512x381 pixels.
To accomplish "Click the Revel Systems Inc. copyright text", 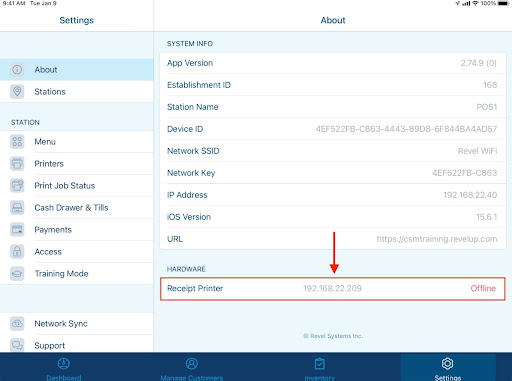I will (333, 336).
